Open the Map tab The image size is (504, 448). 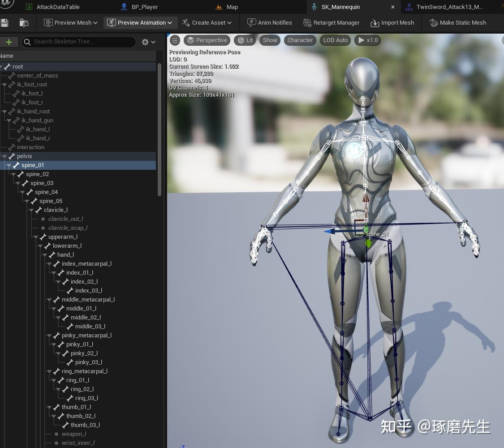[x=231, y=7]
